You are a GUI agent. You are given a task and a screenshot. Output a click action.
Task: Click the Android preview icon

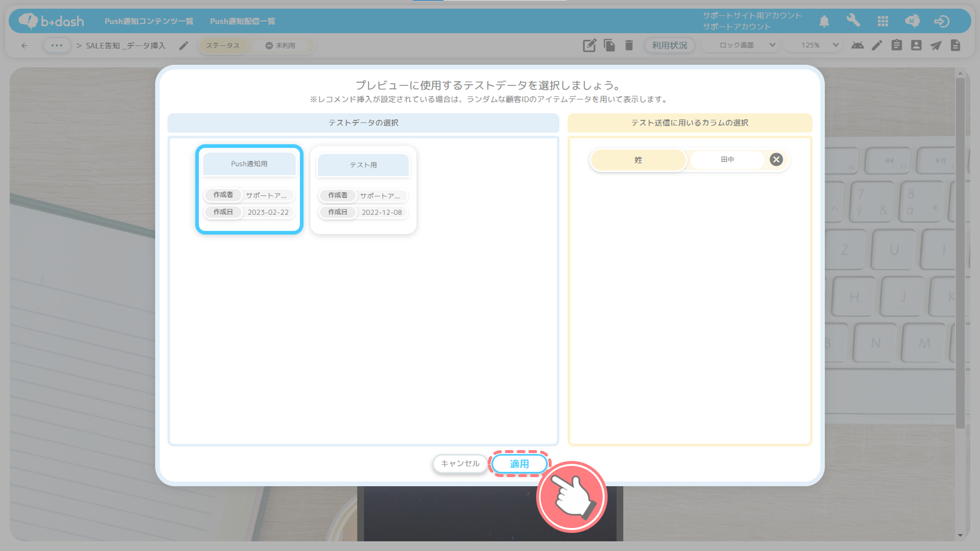[857, 46]
